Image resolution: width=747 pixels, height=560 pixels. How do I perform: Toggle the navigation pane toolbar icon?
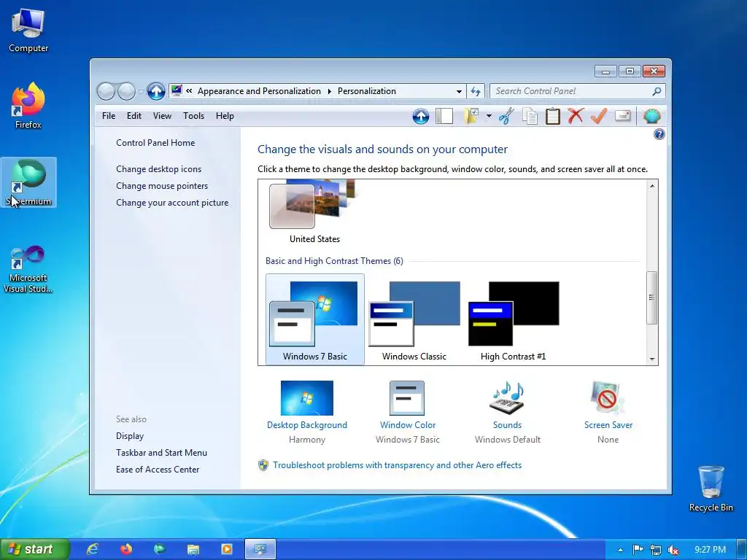point(444,116)
